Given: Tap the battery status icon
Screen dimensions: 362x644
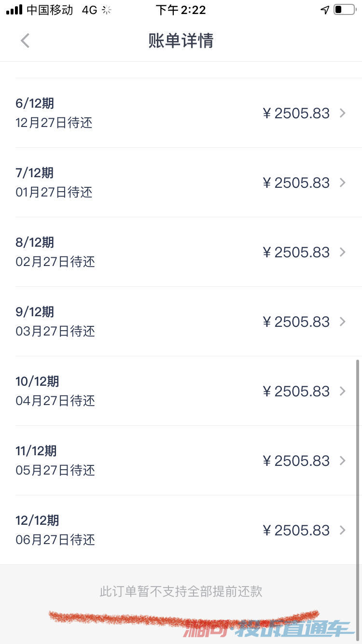Looking at the screenshot, I should tap(344, 10).
